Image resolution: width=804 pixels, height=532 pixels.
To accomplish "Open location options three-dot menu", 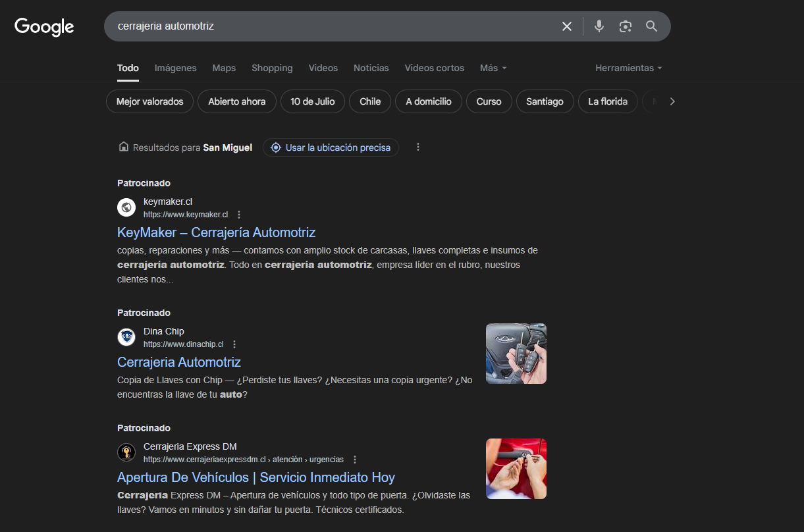I will pyautogui.click(x=418, y=147).
